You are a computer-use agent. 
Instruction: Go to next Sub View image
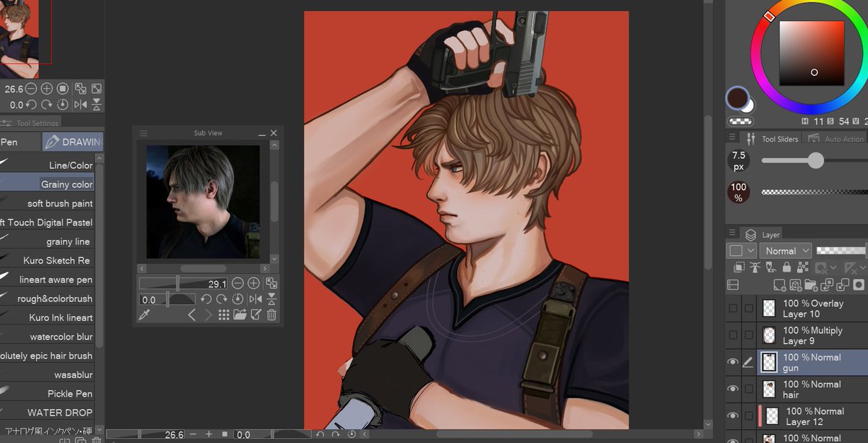(208, 315)
